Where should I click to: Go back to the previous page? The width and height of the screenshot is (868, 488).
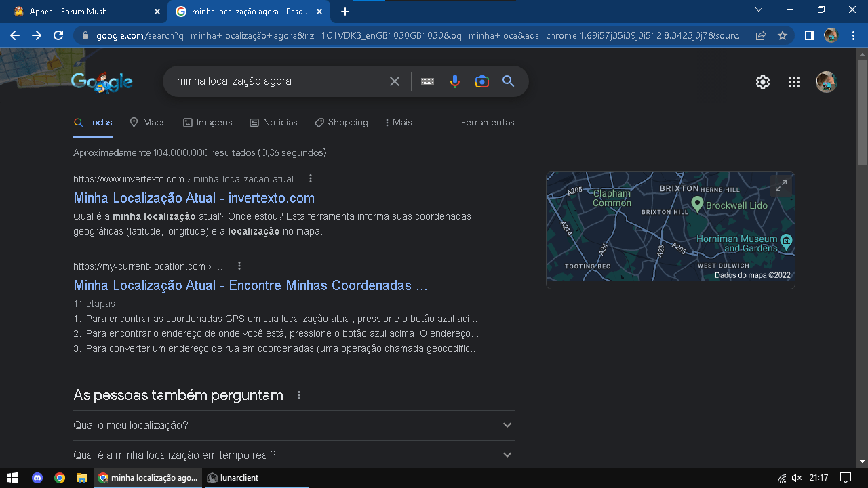pyautogui.click(x=15, y=35)
